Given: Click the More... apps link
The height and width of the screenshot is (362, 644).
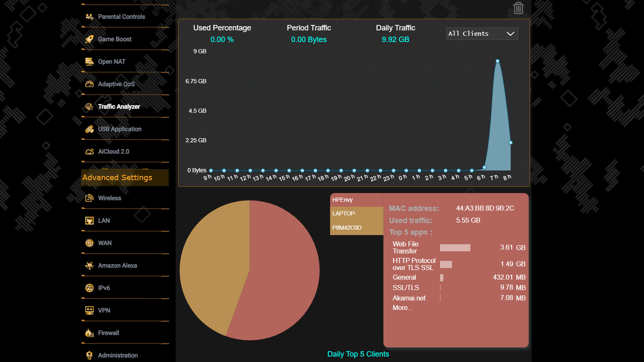Looking at the screenshot, I should tap(403, 308).
